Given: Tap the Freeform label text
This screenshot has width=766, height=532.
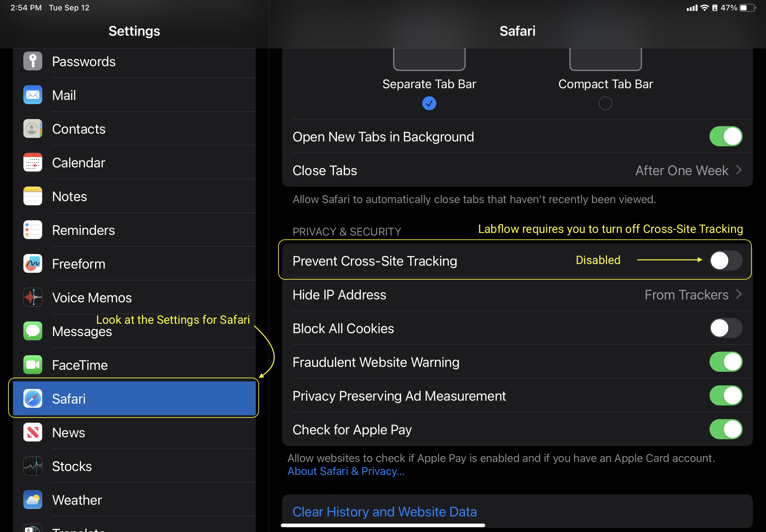Looking at the screenshot, I should 79,264.
